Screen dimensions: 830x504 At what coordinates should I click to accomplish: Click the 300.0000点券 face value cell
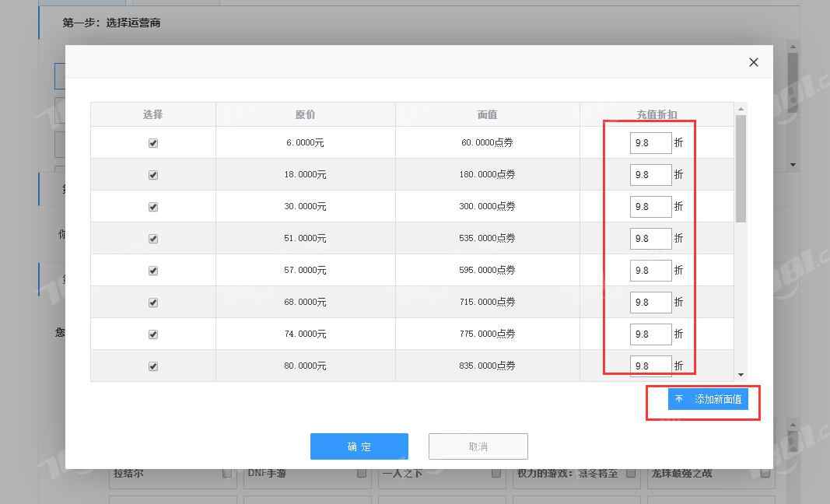click(x=487, y=206)
